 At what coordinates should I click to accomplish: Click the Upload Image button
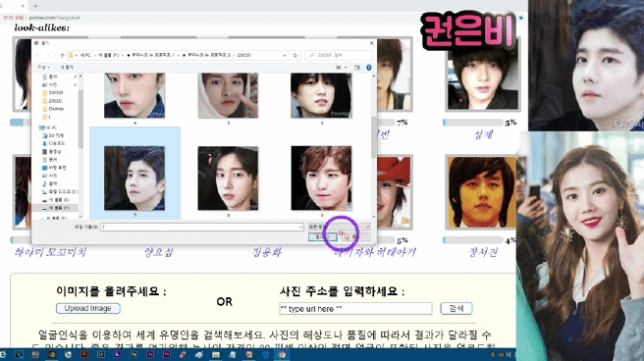coord(88,308)
